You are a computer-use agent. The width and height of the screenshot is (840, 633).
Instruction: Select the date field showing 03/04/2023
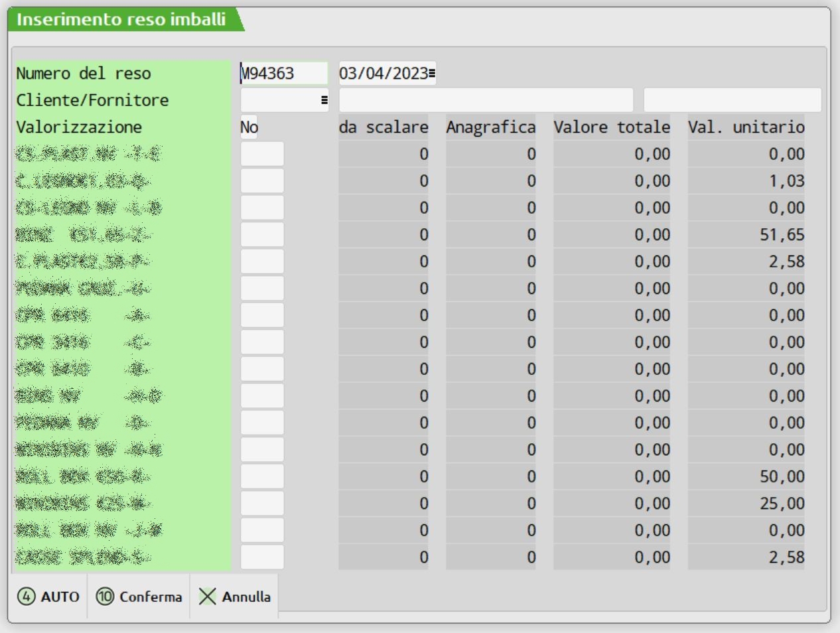tap(383, 74)
